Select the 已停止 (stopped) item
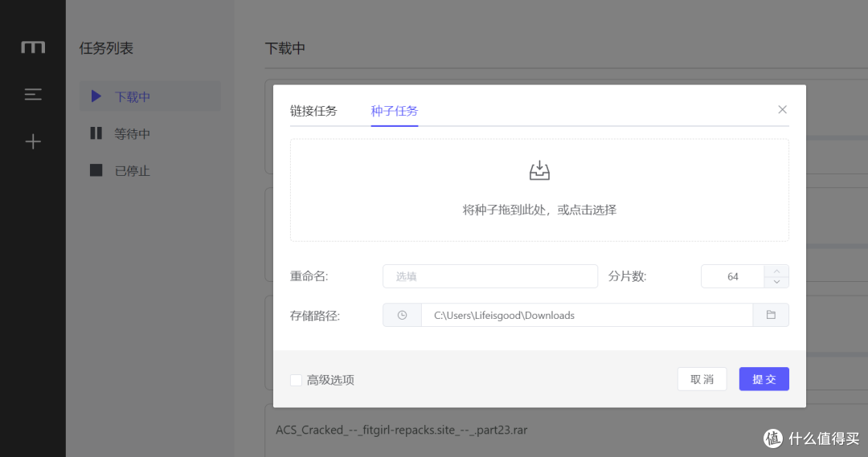Viewport: 868px width, 457px height. coord(150,170)
